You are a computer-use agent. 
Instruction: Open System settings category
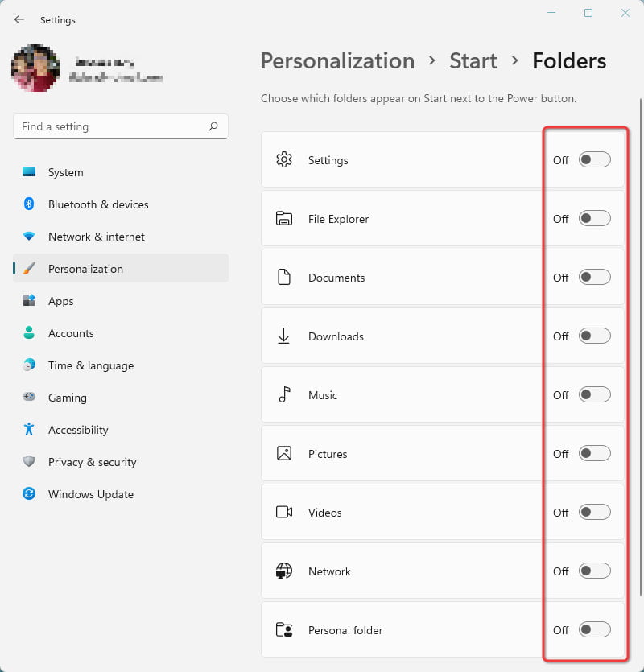coord(121,172)
